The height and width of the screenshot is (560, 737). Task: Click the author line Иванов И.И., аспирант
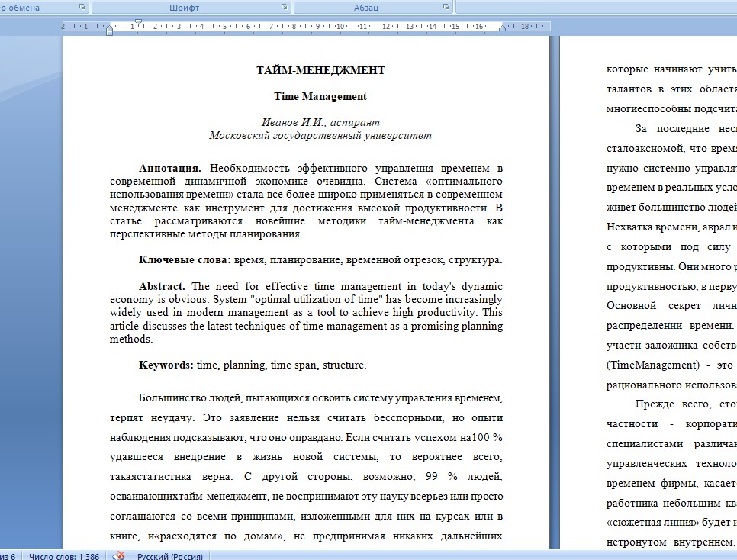(x=320, y=122)
